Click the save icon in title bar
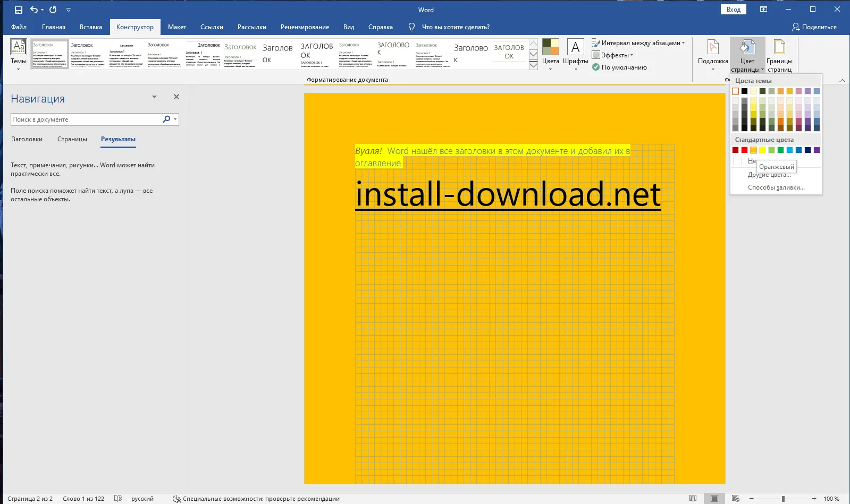 pyautogui.click(x=19, y=10)
